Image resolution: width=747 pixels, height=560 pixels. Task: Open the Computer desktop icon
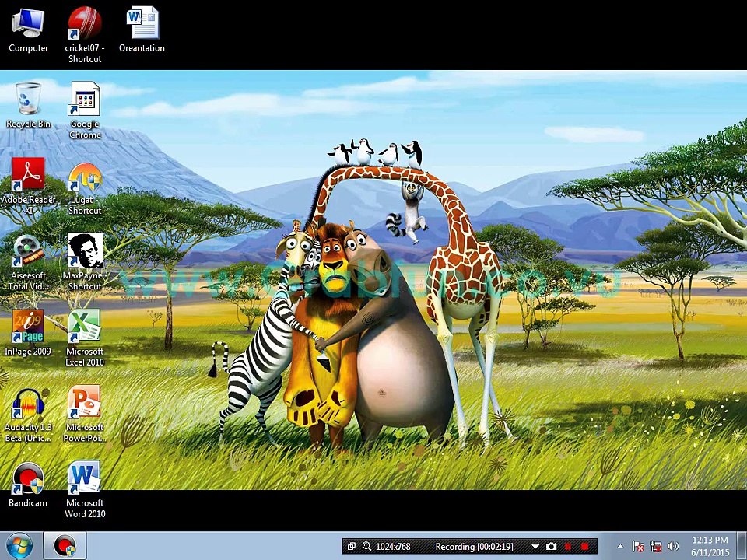coord(28,30)
